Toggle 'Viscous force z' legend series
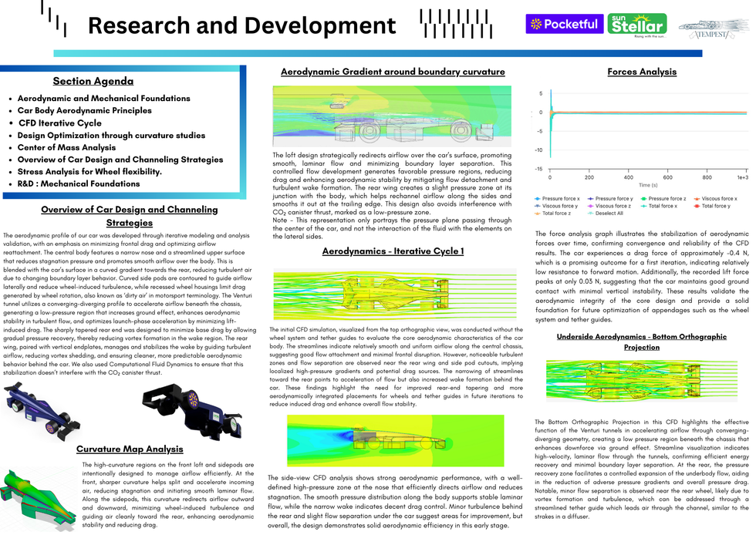Image resolution: width=756 pixels, height=535 pixels. coord(609,206)
